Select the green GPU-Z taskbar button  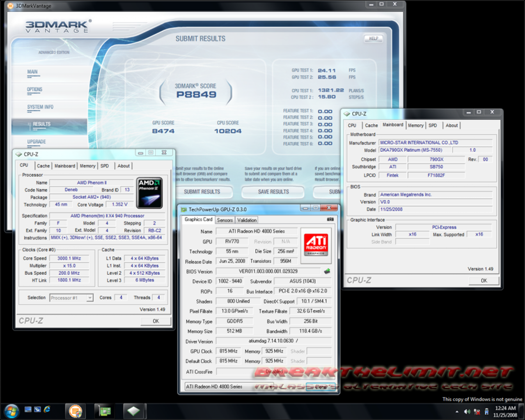point(104,411)
